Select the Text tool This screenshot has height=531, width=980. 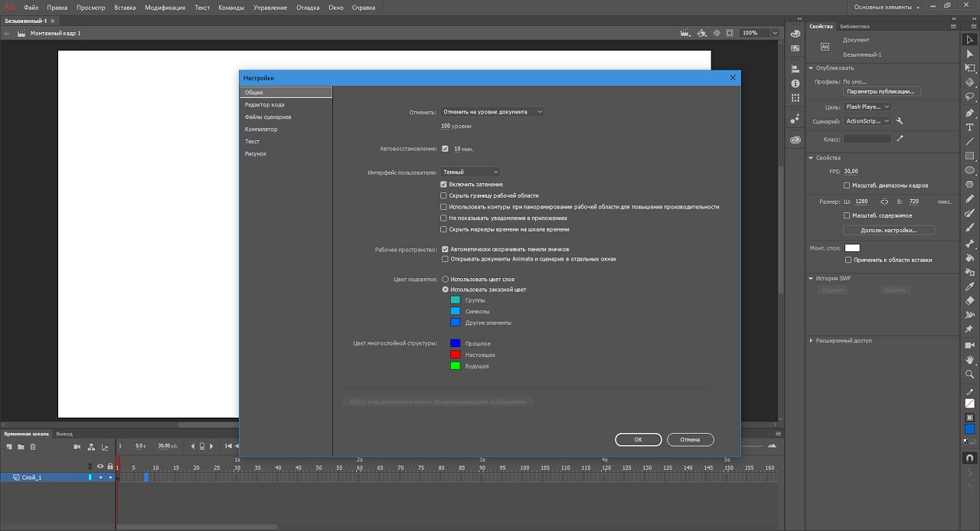(x=969, y=127)
